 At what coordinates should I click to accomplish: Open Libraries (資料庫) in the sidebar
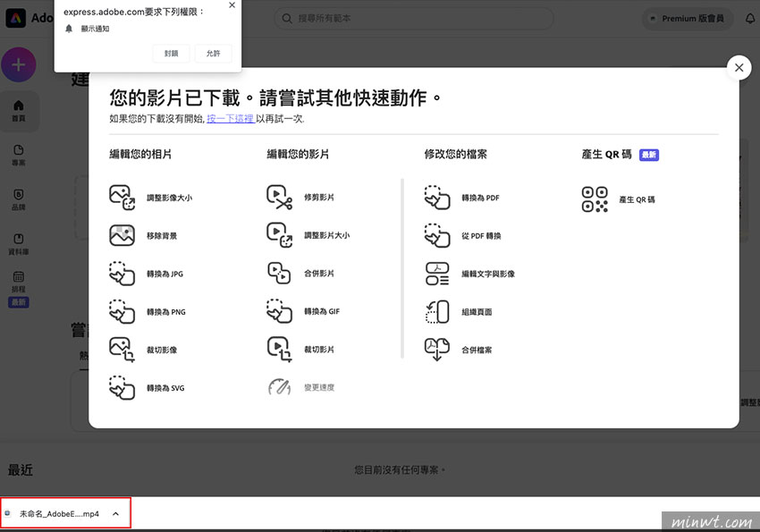[19, 244]
